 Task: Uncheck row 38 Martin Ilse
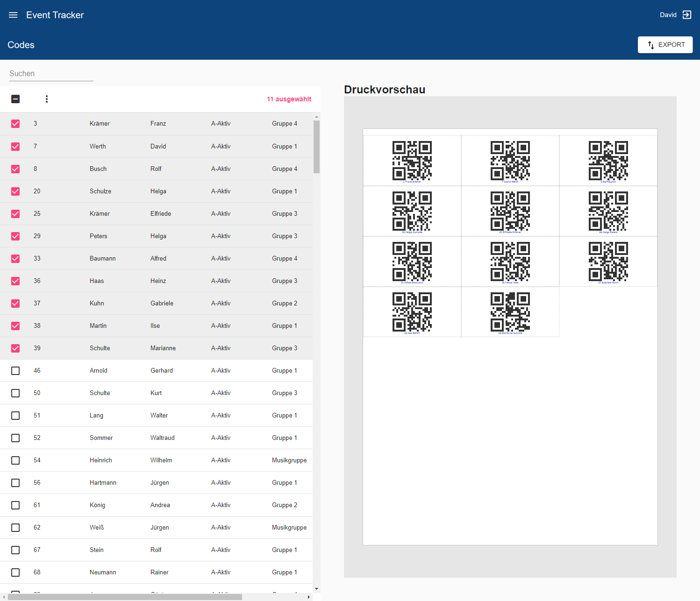point(15,326)
